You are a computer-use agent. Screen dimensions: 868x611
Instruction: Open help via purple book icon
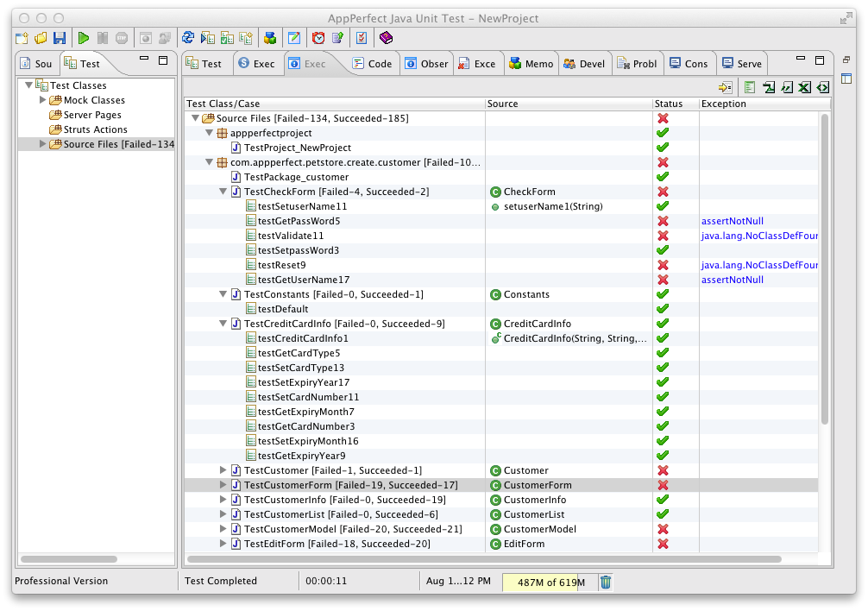(x=386, y=38)
